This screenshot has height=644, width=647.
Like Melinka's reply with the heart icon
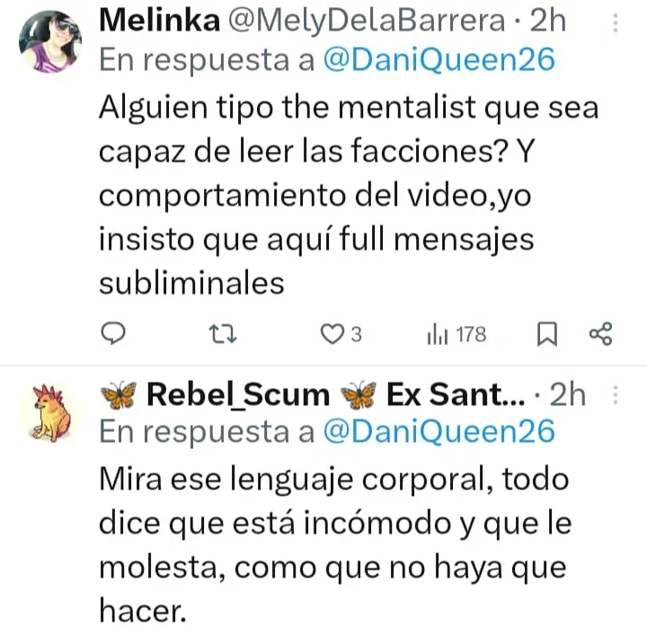[x=333, y=335]
